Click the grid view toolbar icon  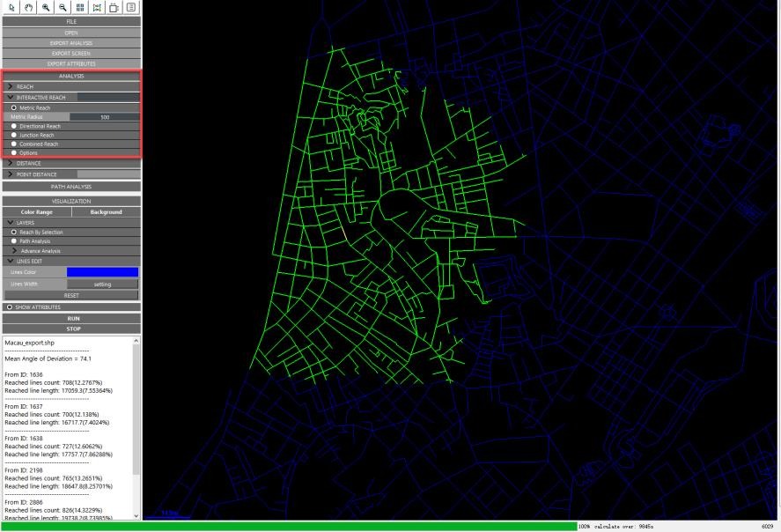pos(80,7)
